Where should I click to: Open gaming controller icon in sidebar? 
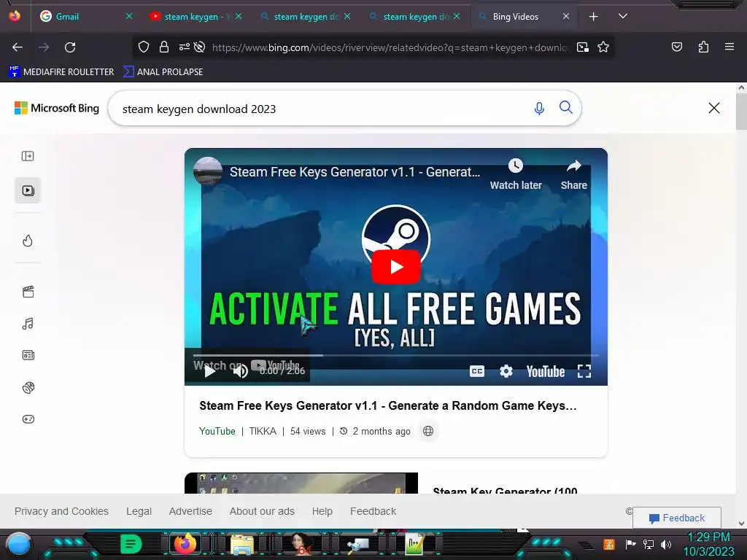(x=28, y=419)
